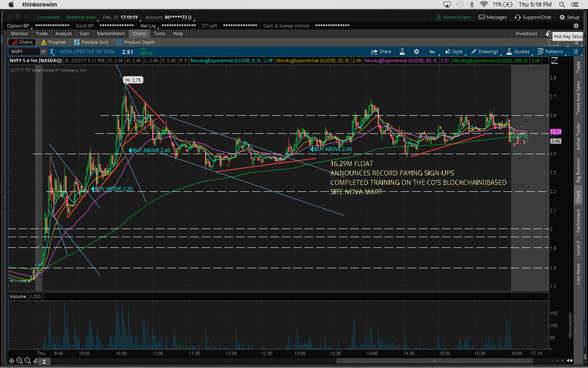Switch to the MarketWatch tab
The image size is (588, 368).
[x=111, y=34]
